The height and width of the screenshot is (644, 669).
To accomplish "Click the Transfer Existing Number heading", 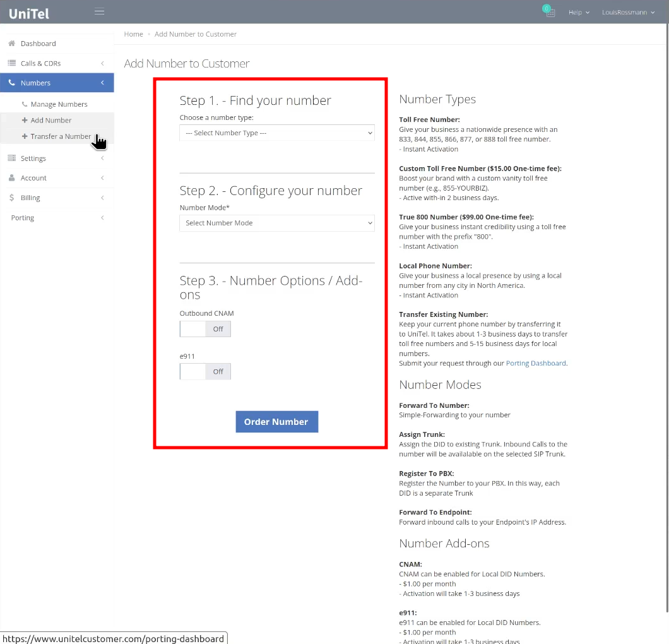I will [x=443, y=314].
